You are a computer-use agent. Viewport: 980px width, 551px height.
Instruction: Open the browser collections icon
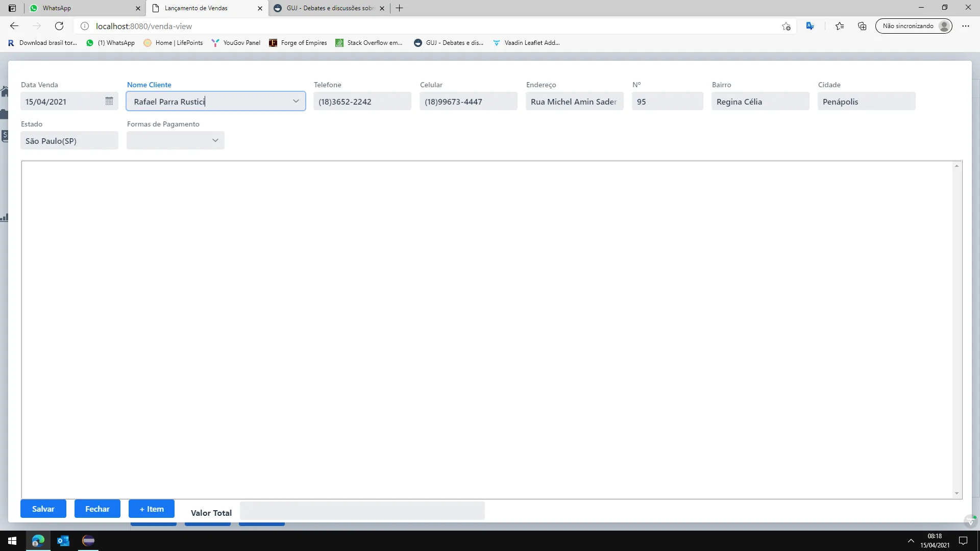(862, 26)
